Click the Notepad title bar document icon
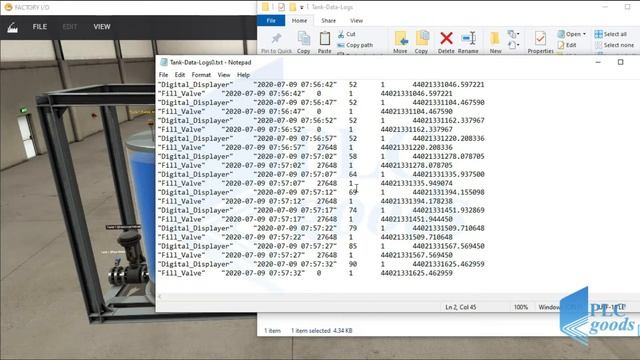This screenshot has height=360, width=640. click(164, 62)
